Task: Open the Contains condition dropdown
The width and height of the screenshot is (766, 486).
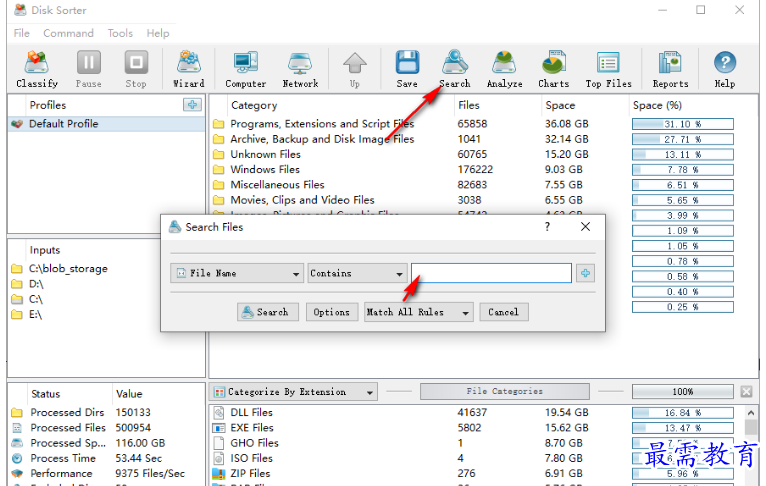Action: (x=357, y=273)
